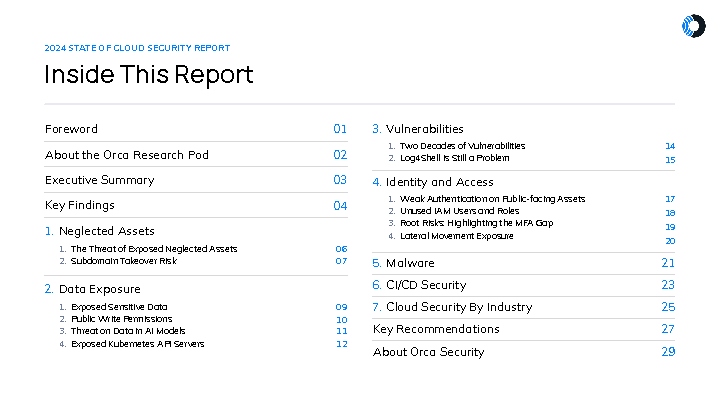
Task: Select the Neglected Assets chapter heading
Action: pyautogui.click(x=100, y=231)
